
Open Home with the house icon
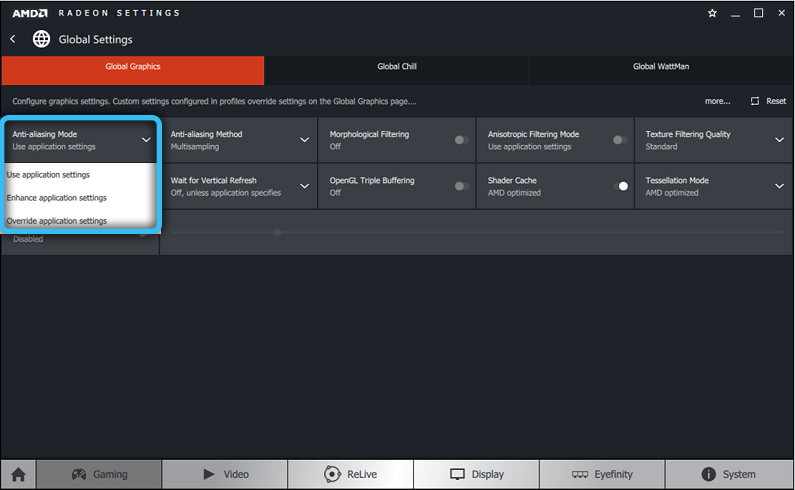pos(18,474)
